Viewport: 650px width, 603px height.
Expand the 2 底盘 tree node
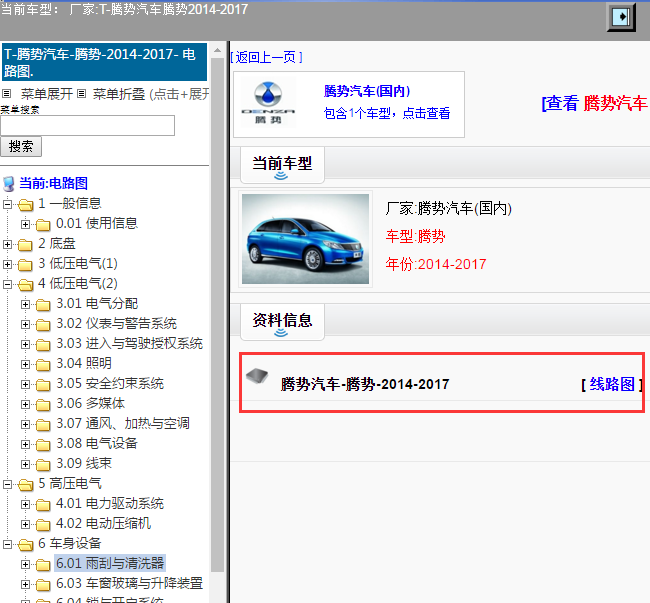tap(7, 244)
